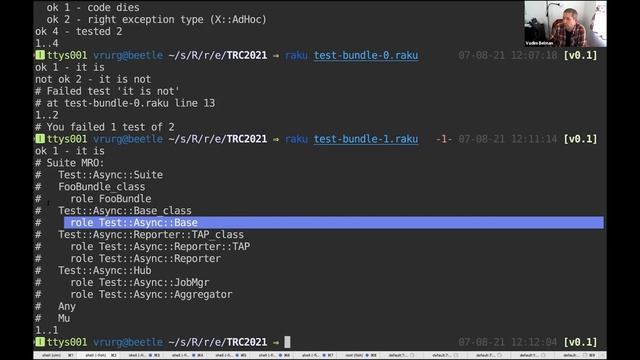Click the 'Mu' line in MRO list
The width and height of the screenshot is (640, 360).
64,318
